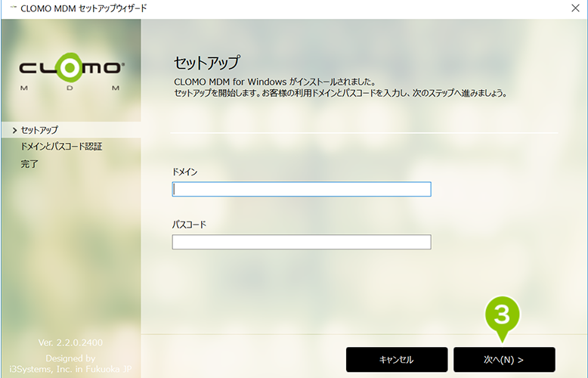Screen dimensions: 588x378
Task: Select the セットアップ step in sidebar
Action: [71, 130]
